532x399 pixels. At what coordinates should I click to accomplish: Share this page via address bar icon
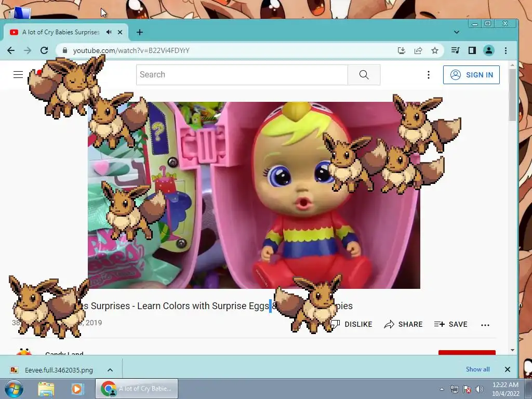point(418,50)
